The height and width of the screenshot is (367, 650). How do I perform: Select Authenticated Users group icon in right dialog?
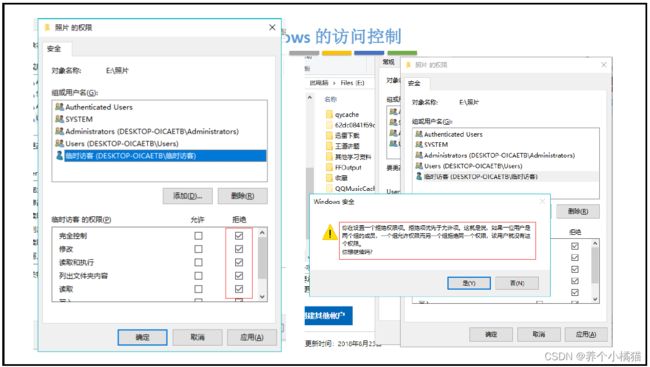point(419,134)
